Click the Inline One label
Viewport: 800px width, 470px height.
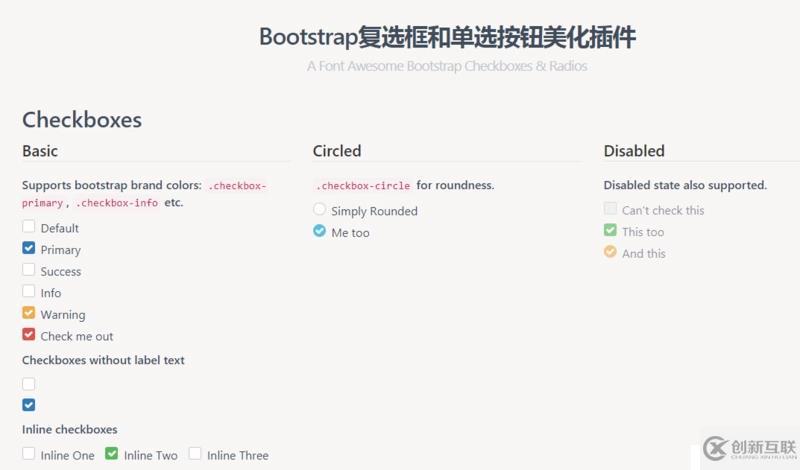pyautogui.click(x=67, y=455)
